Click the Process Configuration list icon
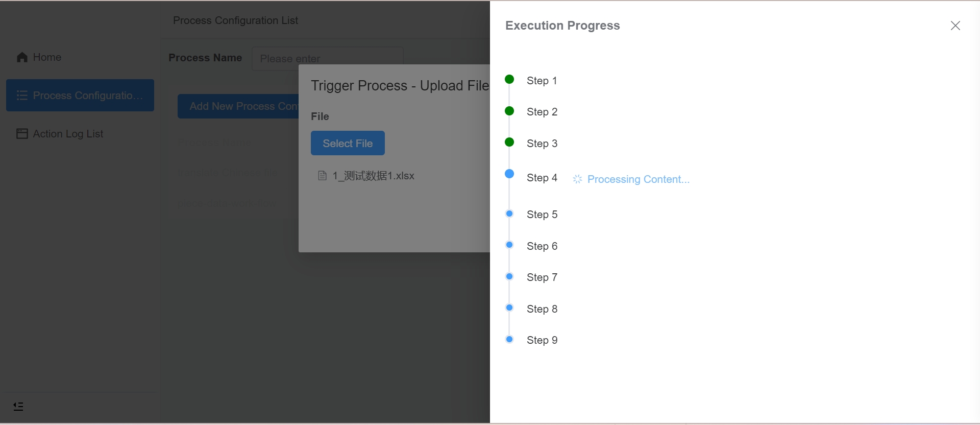This screenshot has height=425, width=980. click(x=21, y=96)
